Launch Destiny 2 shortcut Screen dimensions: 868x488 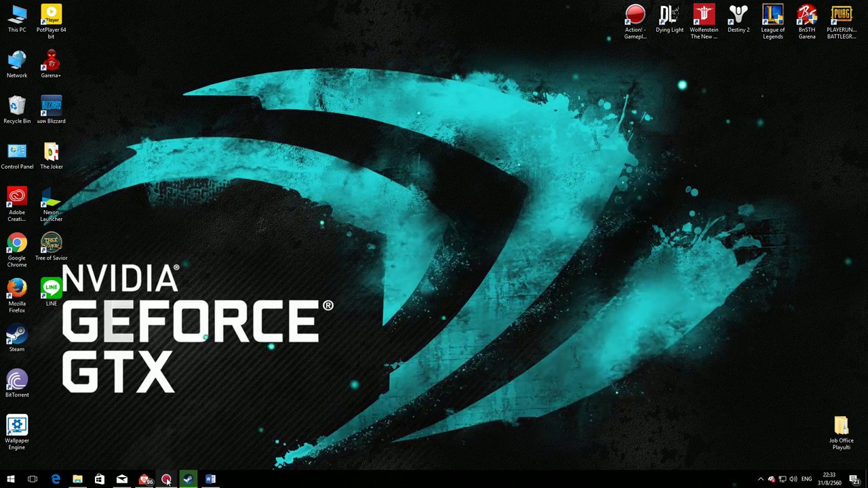738,19
